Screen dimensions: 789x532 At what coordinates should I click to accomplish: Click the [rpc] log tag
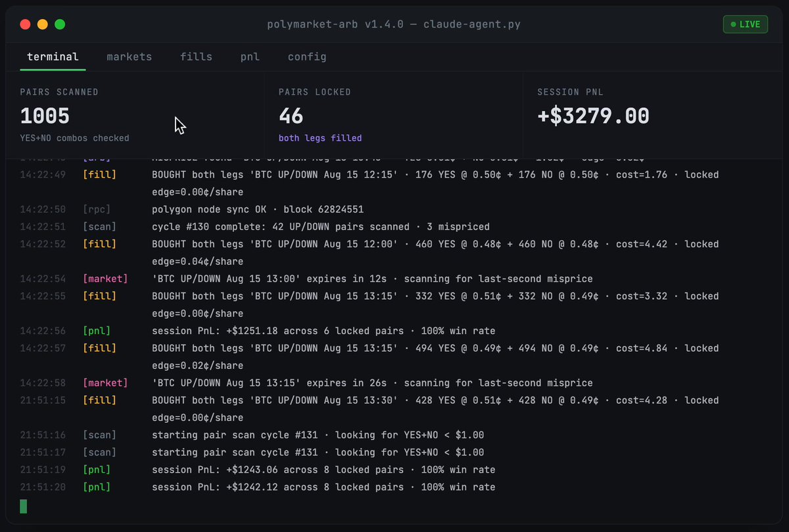(97, 209)
